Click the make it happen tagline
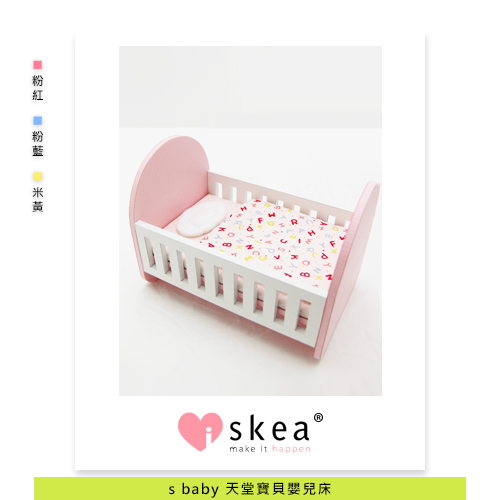 click(270, 449)
